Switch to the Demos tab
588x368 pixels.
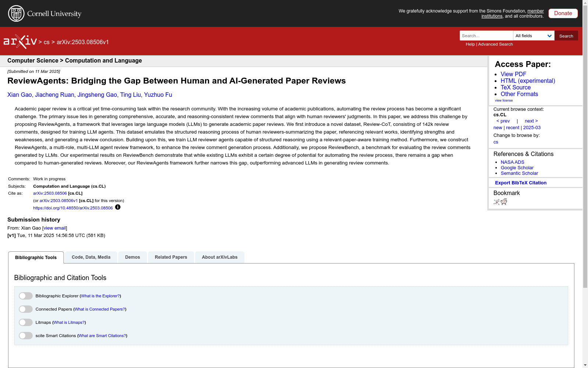tap(133, 257)
